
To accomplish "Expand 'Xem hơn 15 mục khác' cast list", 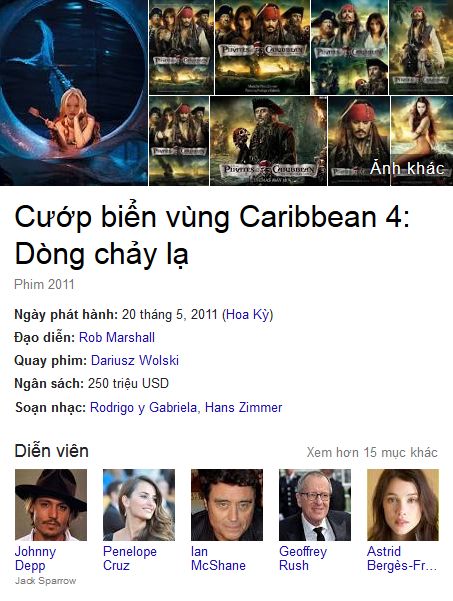I will click(x=372, y=452).
